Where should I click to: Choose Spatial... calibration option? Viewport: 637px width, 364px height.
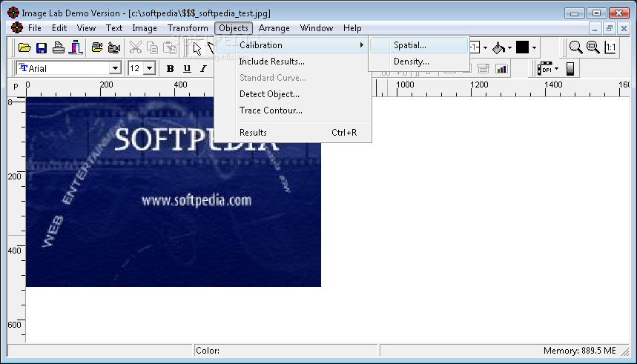pos(419,45)
